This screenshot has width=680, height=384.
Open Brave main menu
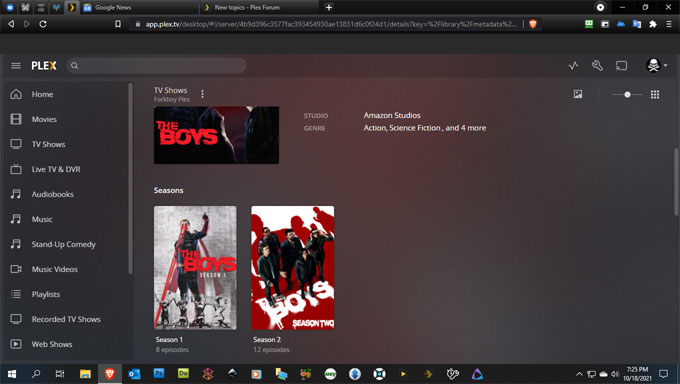669,24
